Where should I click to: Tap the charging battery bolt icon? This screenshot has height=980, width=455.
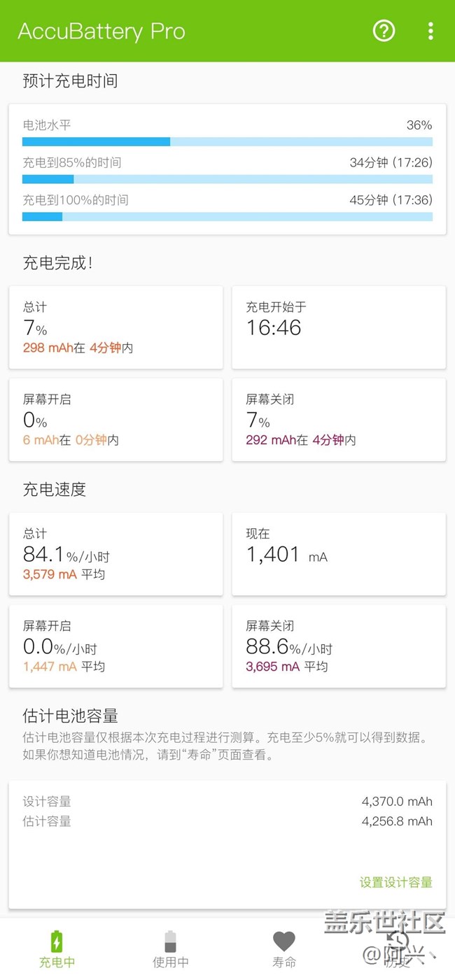click(x=57, y=941)
